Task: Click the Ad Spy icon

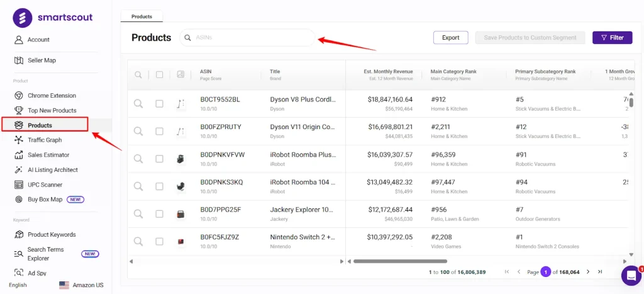Action: click(x=18, y=273)
